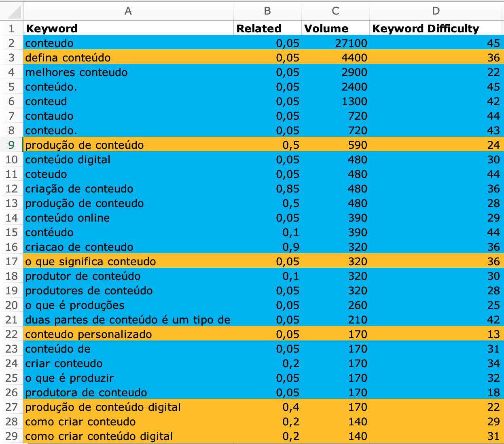Image resolution: width=504 pixels, height=444 pixels.
Task: Click the "Keyword" header cell
Action: pos(128,29)
